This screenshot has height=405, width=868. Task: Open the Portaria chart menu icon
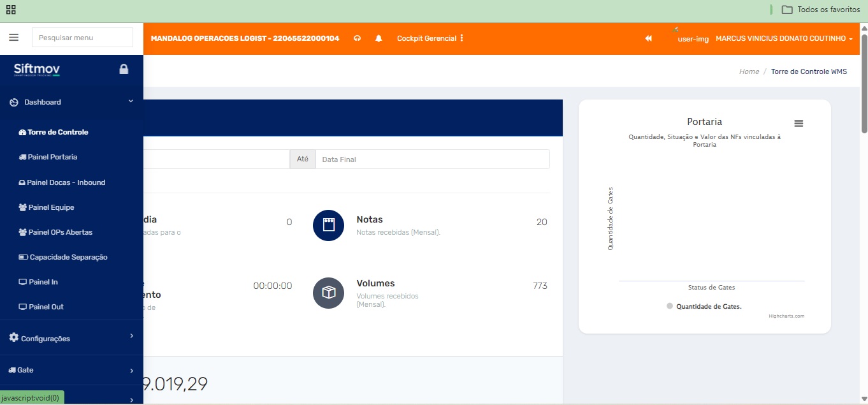[x=799, y=124]
